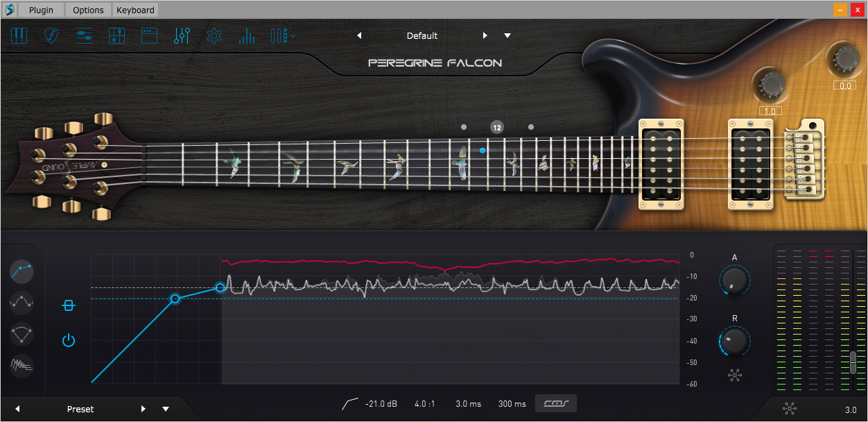Open the compressor Preset dropdown

[166, 409]
